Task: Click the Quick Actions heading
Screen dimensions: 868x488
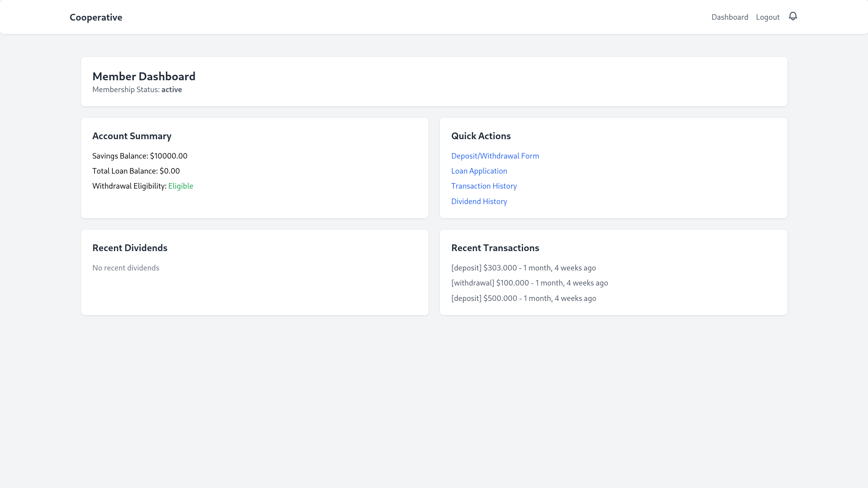Action: point(481,136)
